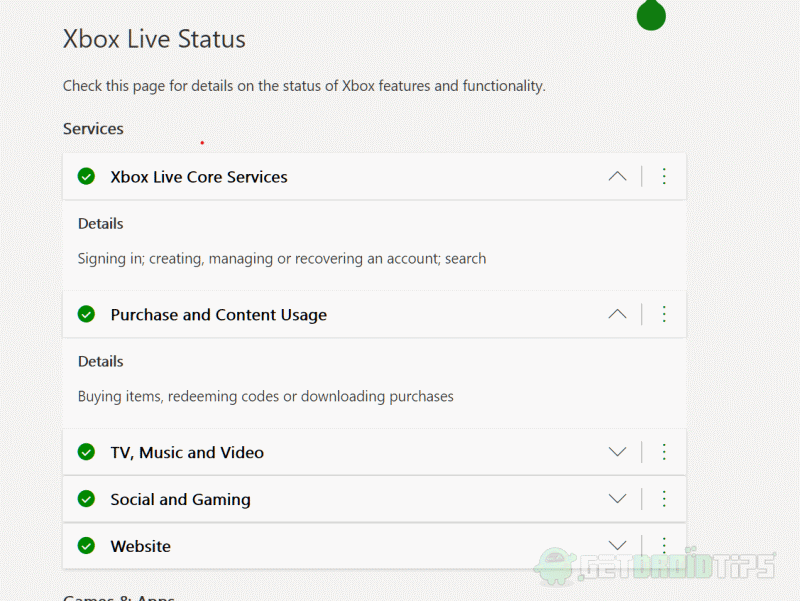This screenshot has height=601, width=800.
Task: Expand the Website section
Action: pos(617,545)
